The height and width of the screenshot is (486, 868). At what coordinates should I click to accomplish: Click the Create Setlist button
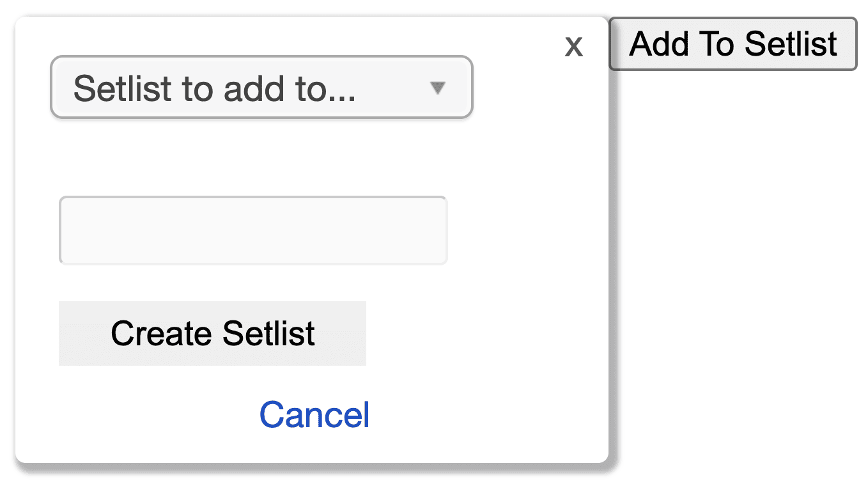[x=212, y=333]
